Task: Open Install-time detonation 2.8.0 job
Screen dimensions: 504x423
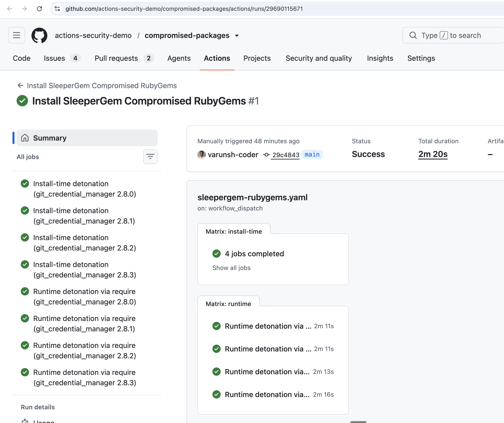Action: click(85, 189)
